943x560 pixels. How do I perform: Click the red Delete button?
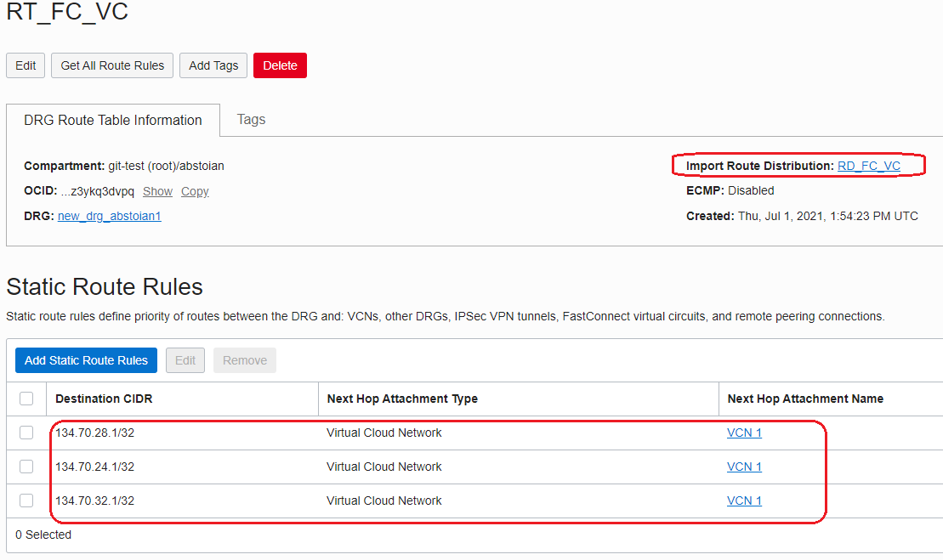point(280,65)
